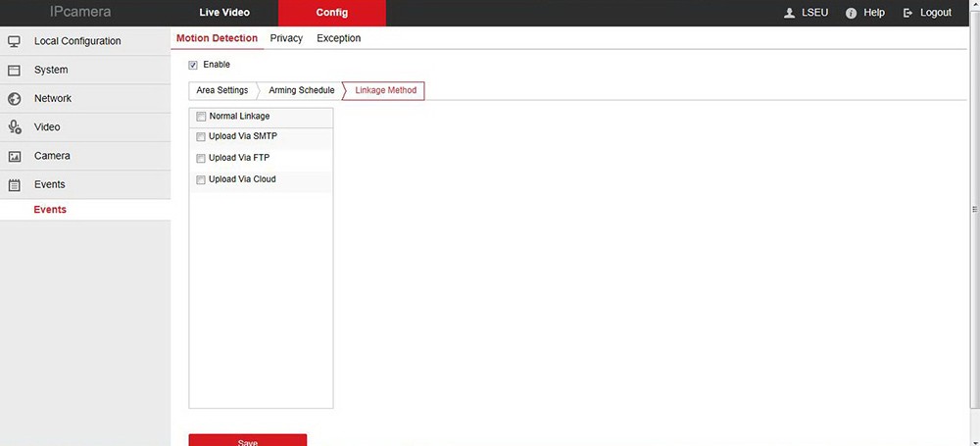Screen dimensions: 980x446
Task: Click the LSEU user profile icon
Action: (x=789, y=13)
